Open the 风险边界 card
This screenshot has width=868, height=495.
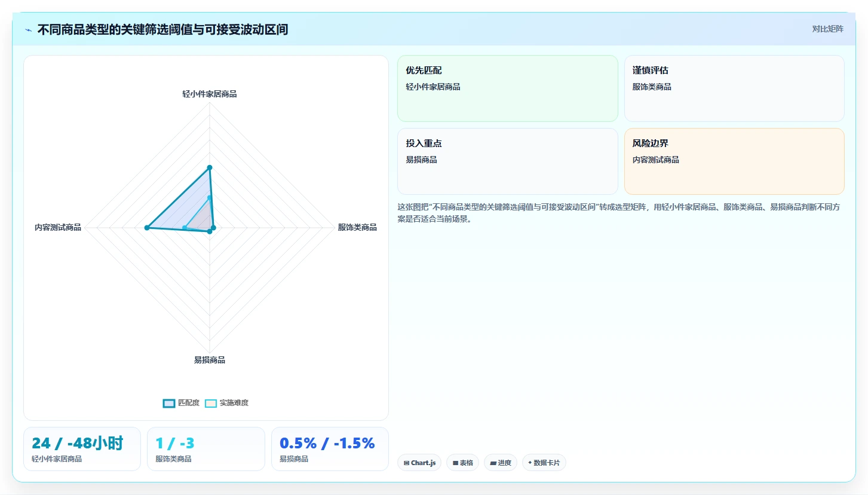coord(734,161)
